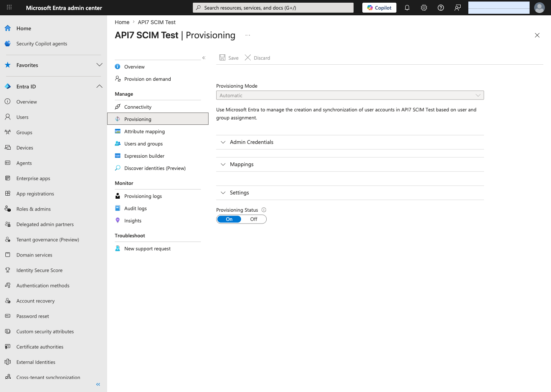Screen dimensions: 551x392
Task: Open the feedback icon in header
Action: pyautogui.click(x=458, y=8)
